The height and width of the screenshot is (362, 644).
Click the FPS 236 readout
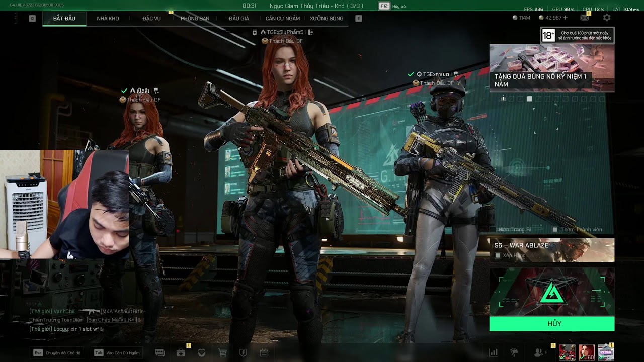click(x=533, y=9)
